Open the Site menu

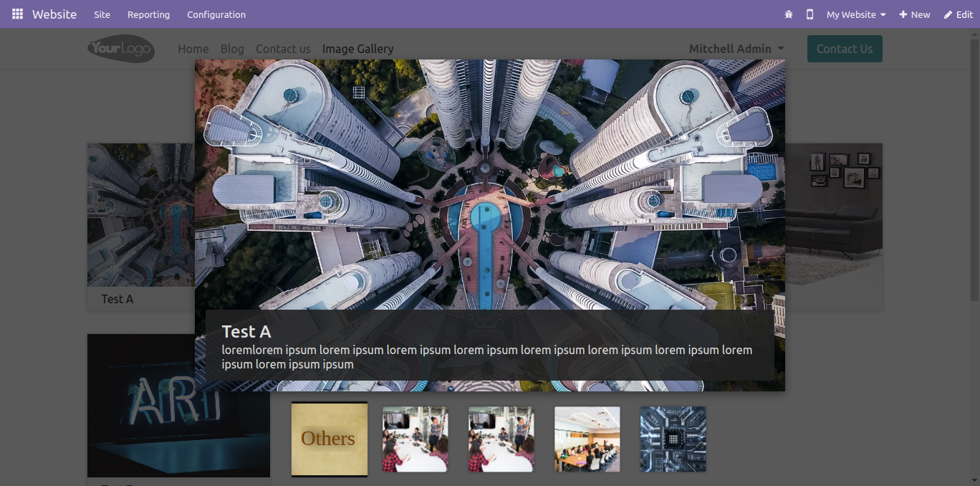tap(102, 14)
